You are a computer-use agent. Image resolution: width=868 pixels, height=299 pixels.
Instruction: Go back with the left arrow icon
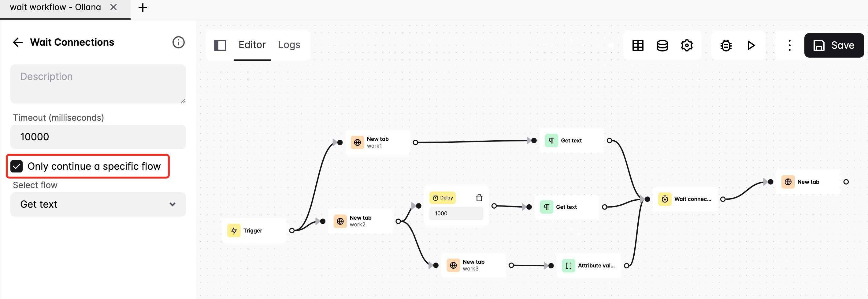[17, 42]
